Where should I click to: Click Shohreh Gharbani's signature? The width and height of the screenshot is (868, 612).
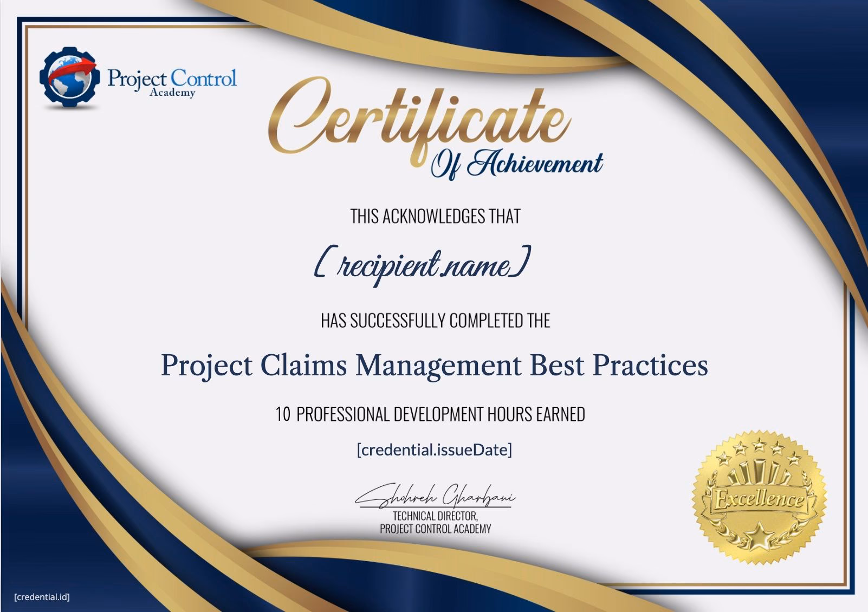tap(437, 496)
